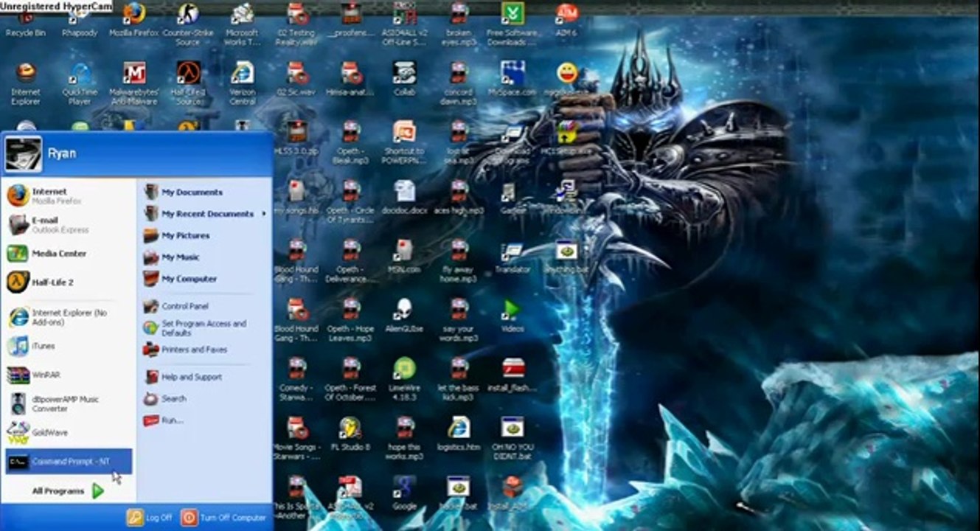
Task: Select the QuickTime Player desktop icon
Action: [x=80, y=84]
